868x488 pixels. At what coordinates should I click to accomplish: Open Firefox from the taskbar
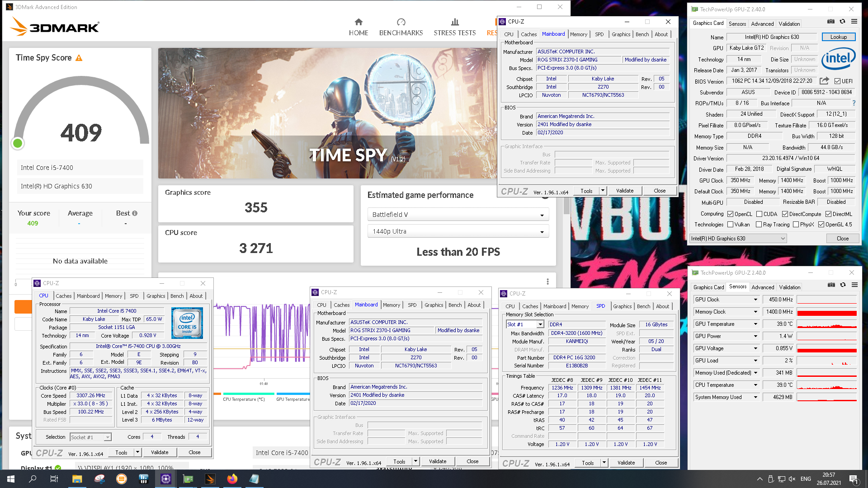pyautogui.click(x=232, y=479)
